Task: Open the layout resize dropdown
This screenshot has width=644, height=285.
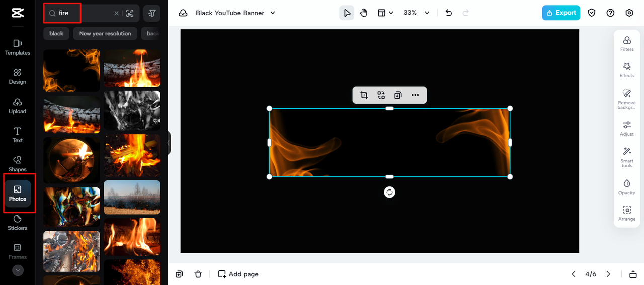Action: pos(385,13)
